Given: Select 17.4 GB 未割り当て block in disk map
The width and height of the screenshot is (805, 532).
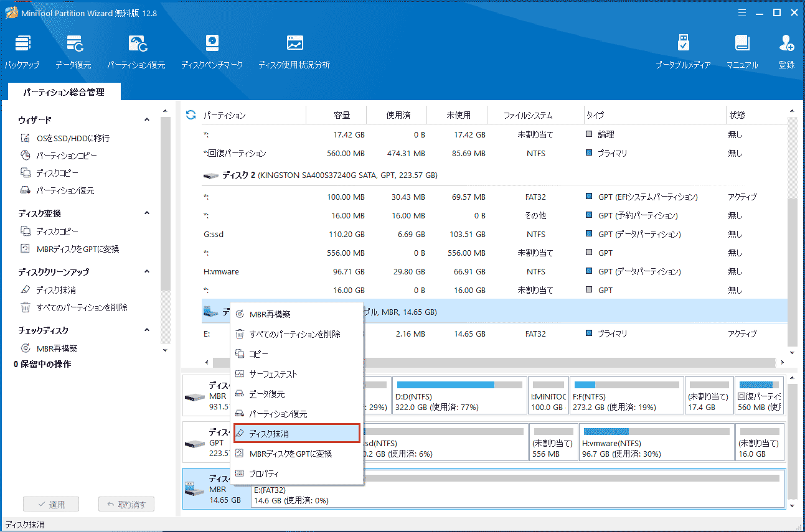Looking at the screenshot, I should (708, 396).
